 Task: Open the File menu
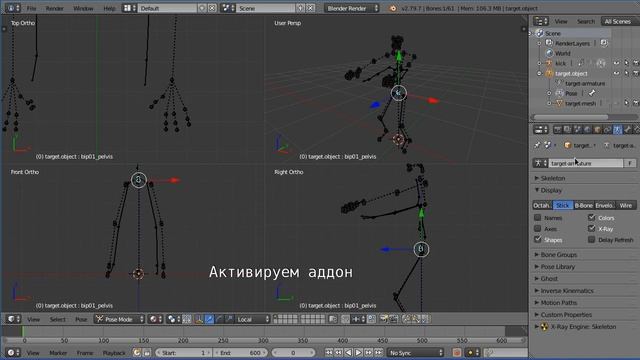(x=31, y=8)
